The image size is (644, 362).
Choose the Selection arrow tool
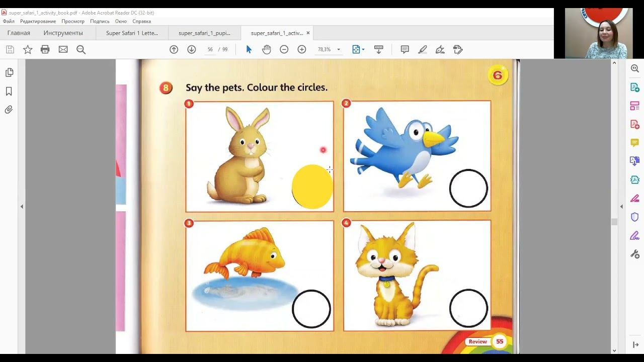point(249,49)
